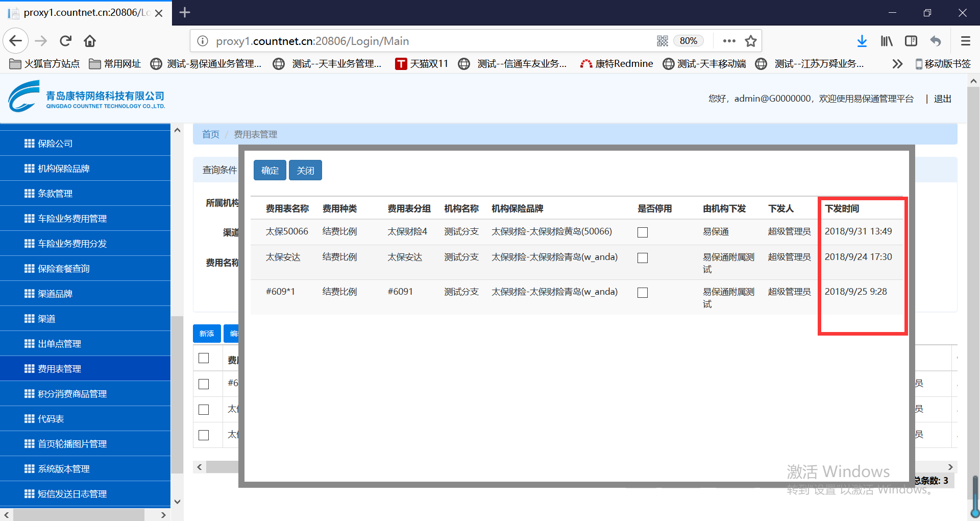Image resolution: width=980 pixels, height=521 pixels.
Task: Click the 80% zoom level indicator
Action: pyautogui.click(x=688, y=41)
